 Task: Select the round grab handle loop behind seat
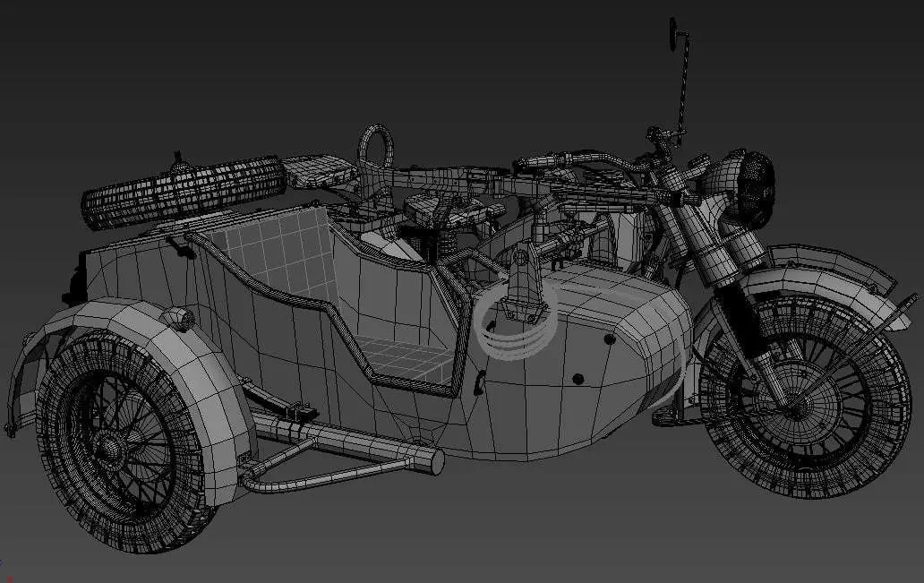point(375,146)
